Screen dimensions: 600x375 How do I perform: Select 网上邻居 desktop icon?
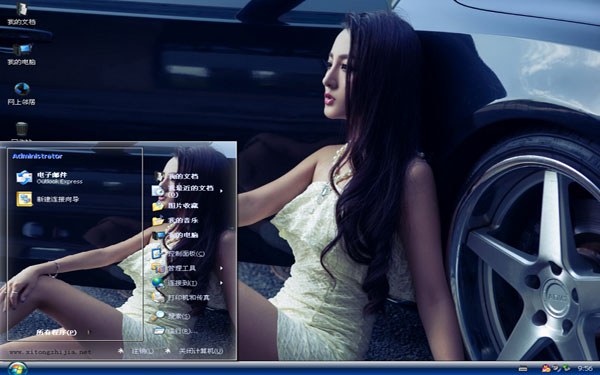(x=21, y=94)
